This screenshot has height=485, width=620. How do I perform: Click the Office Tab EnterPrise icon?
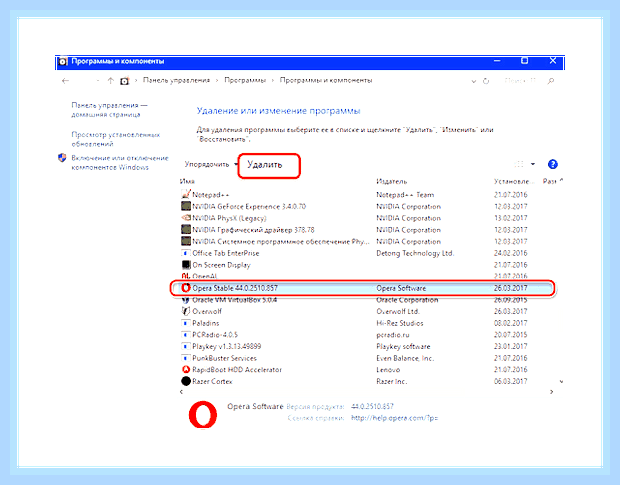point(185,253)
